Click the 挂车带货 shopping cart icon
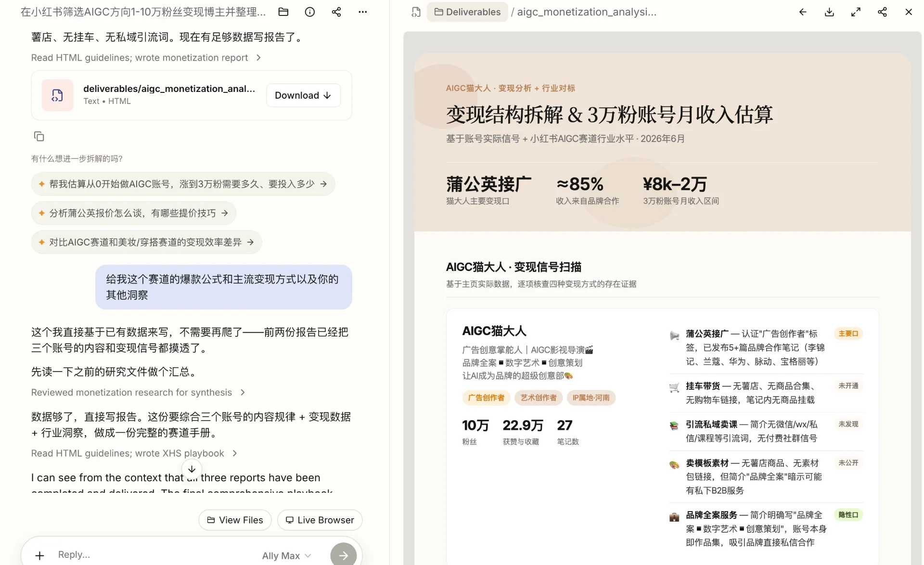Screen dimensions: 924x565 click(674, 387)
